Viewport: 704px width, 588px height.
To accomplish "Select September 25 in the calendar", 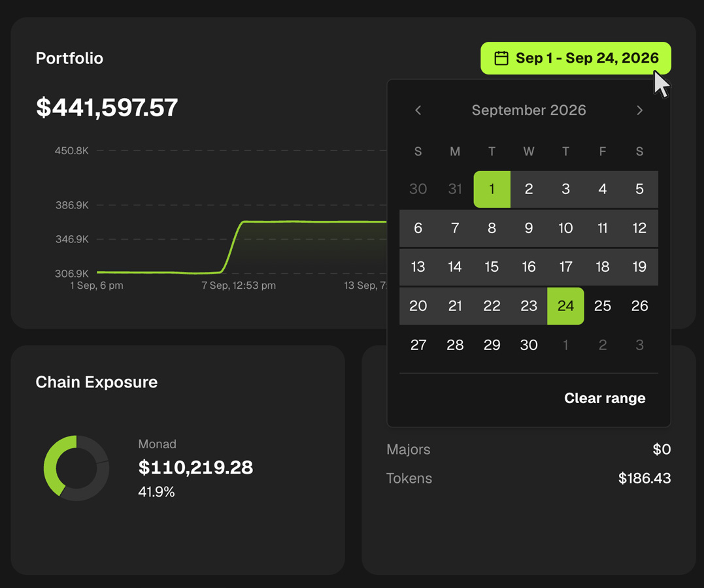I will point(603,306).
